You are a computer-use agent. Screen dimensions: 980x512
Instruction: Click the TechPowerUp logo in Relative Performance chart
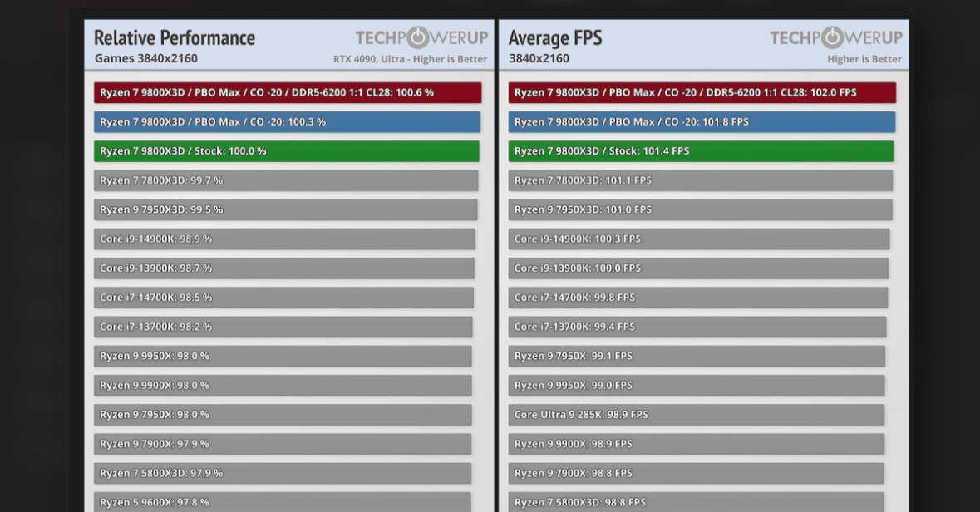click(x=422, y=37)
